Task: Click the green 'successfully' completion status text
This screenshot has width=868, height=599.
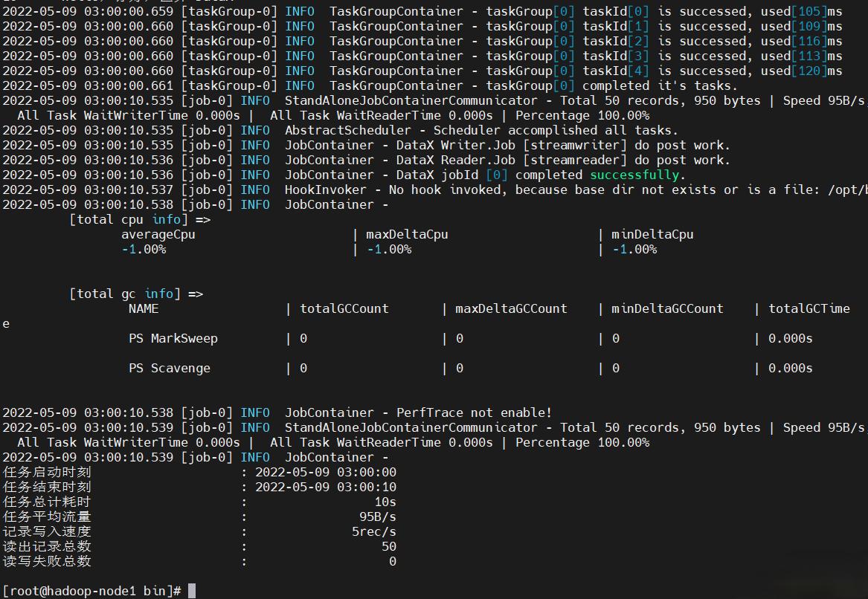Action: pos(633,175)
